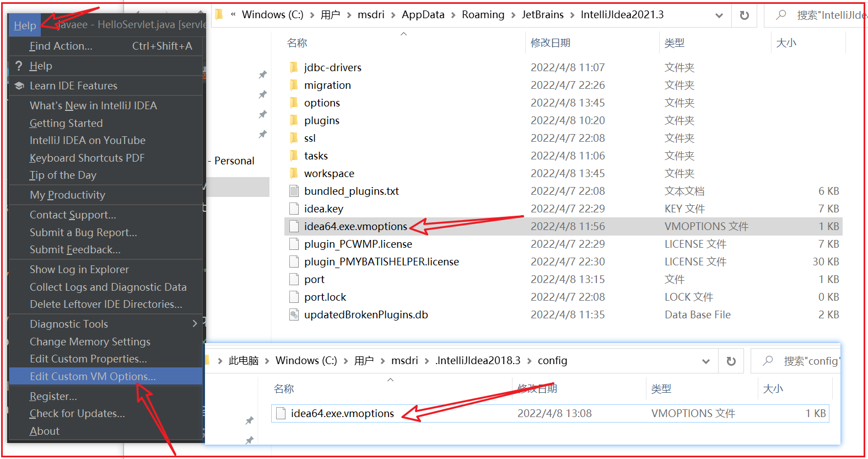Image resolution: width=868 pixels, height=459 pixels.
Task: Choose Delete Leftover IDE Directories...
Action: pyautogui.click(x=106, y=304)
